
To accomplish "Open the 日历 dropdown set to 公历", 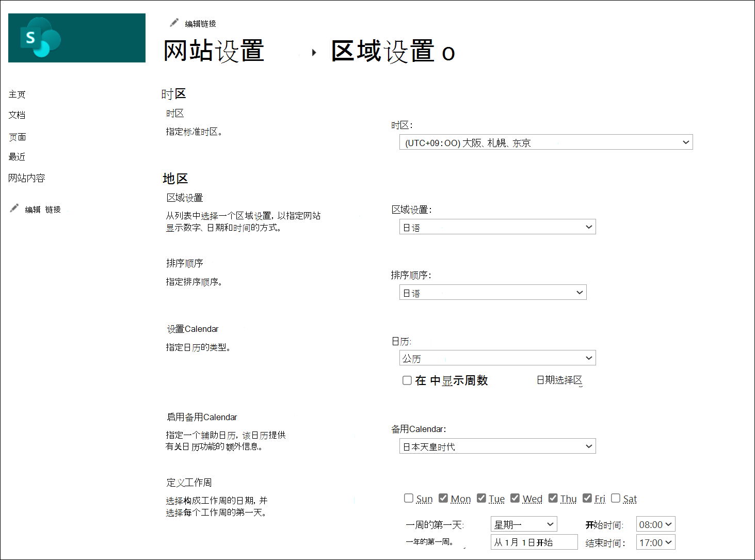I will [x=497, y=358].
